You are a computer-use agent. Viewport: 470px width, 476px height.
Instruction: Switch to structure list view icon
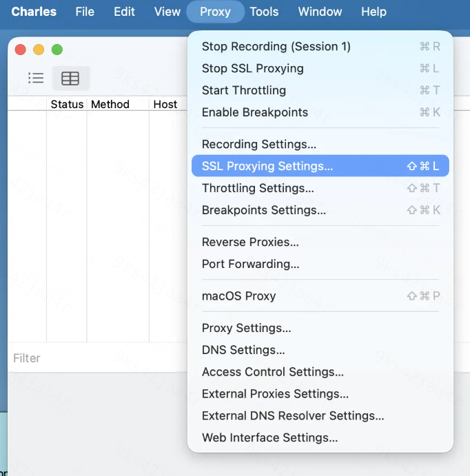pos(36,79)
